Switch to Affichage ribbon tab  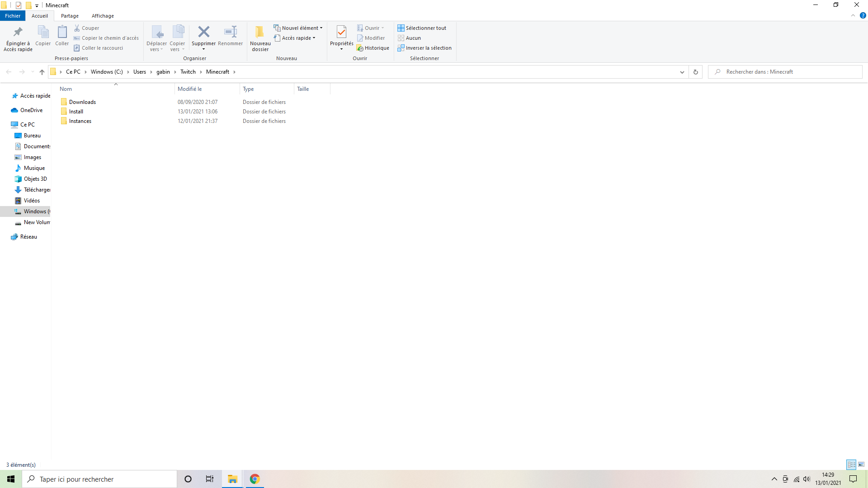(x=103, y=16)
